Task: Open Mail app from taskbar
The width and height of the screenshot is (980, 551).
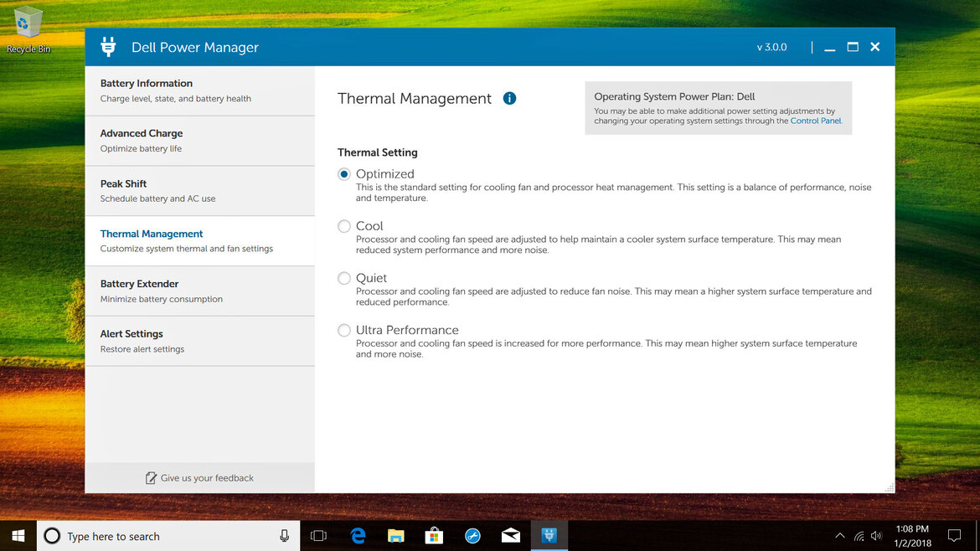Action: 511,536
